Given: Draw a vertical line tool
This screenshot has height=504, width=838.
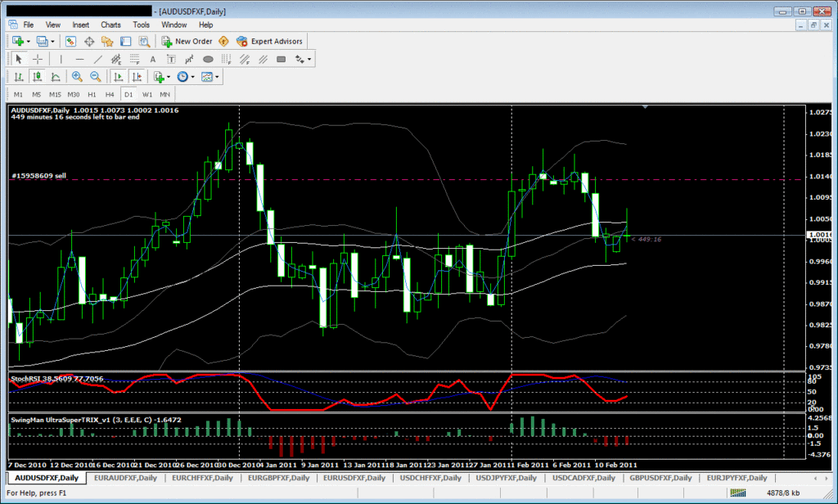Looking at the screenshot, I should tap(61, 59).
